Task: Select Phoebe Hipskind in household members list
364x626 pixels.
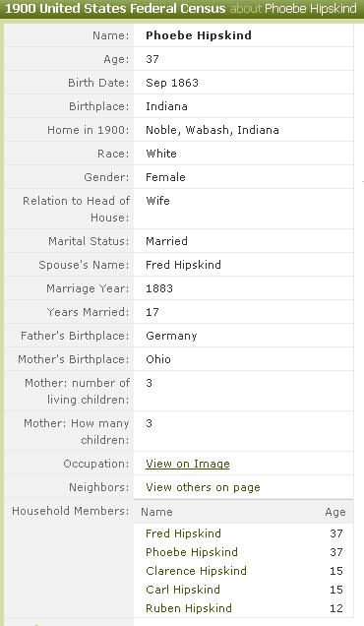Action: [x=192, y=552]
